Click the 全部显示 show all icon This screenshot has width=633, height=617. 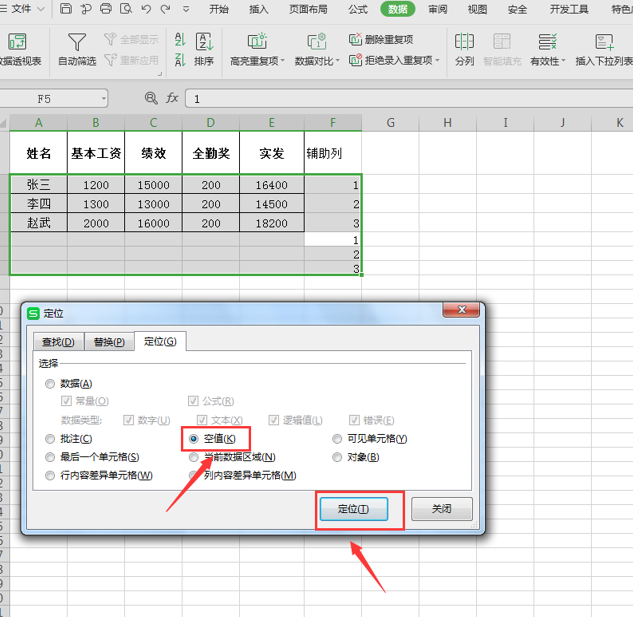pyautogui.click(x=110, y=39)
